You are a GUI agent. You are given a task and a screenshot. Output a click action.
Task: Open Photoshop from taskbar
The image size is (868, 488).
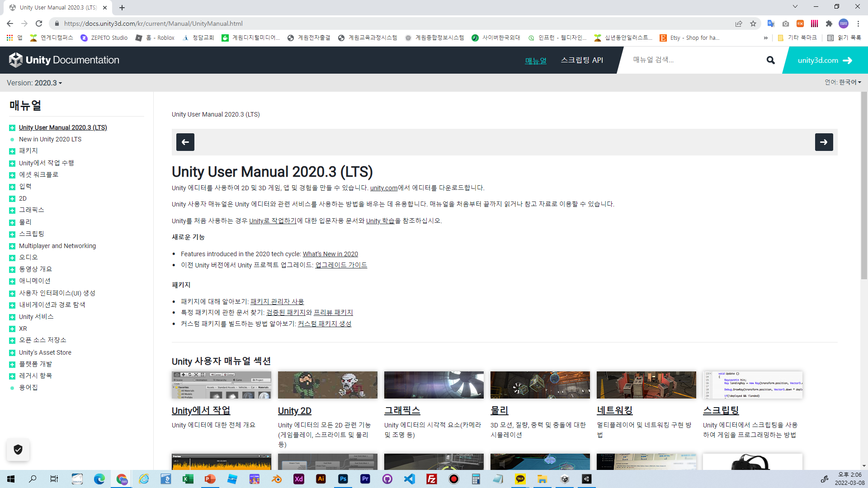pyautogui.click(x=343, y=479)
